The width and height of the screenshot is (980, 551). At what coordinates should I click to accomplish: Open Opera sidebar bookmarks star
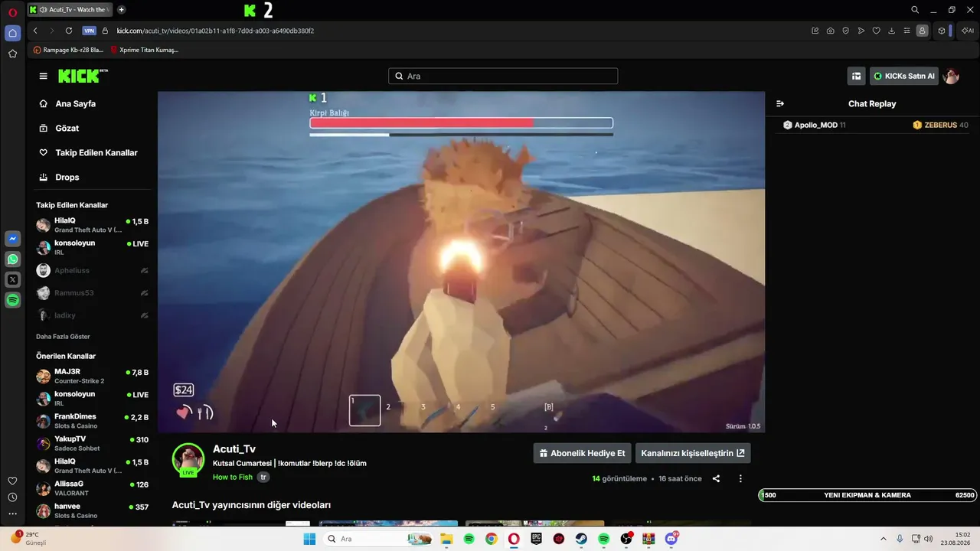[x=12, y=54]
